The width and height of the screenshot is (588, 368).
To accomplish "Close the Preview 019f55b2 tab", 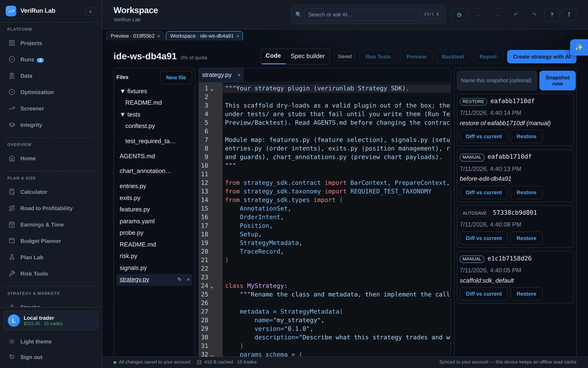I will pos(159,36).
